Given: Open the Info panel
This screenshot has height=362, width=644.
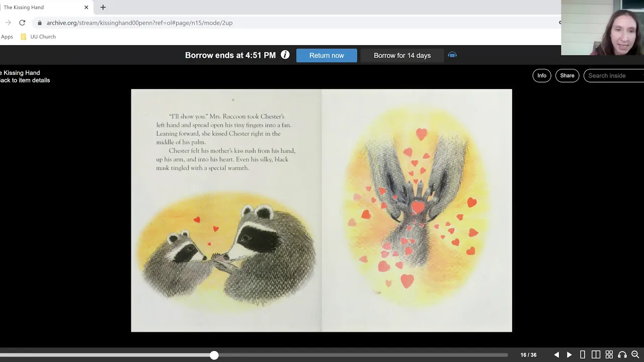Looking at the screenshot, I should pyautogui.click(x=542, y=75).
